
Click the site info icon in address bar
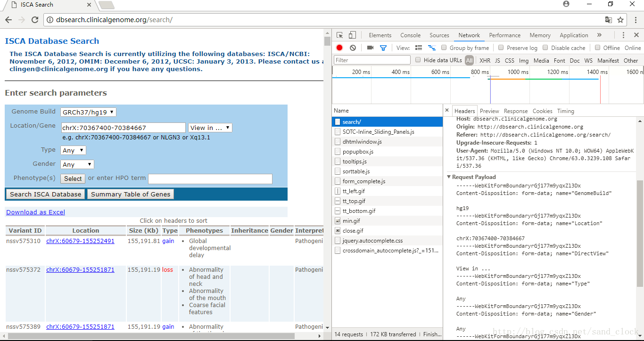pyautogui.click(x=50, y=20)
